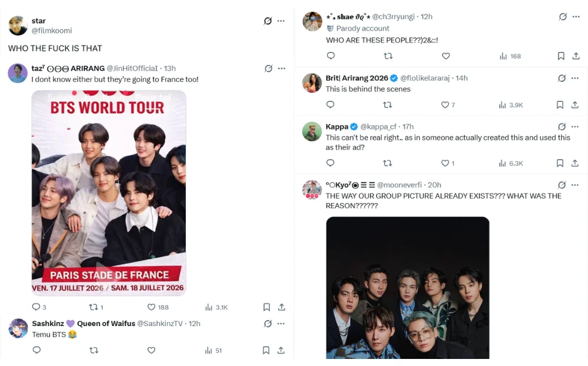The height and width of the screenshot is (366, 588).
Task: Open more options menu on Kyo's tweet
Action: click(x=575, y=184)
